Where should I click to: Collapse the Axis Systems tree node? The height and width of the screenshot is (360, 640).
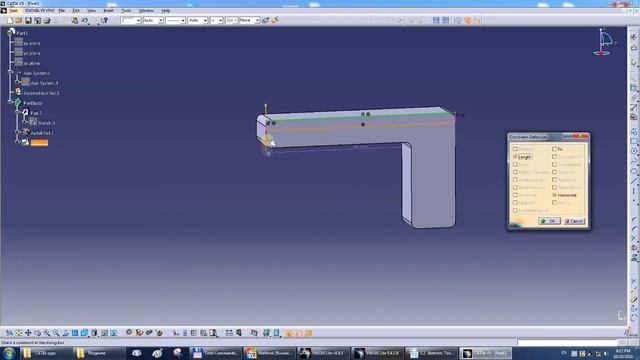(11, 73)
